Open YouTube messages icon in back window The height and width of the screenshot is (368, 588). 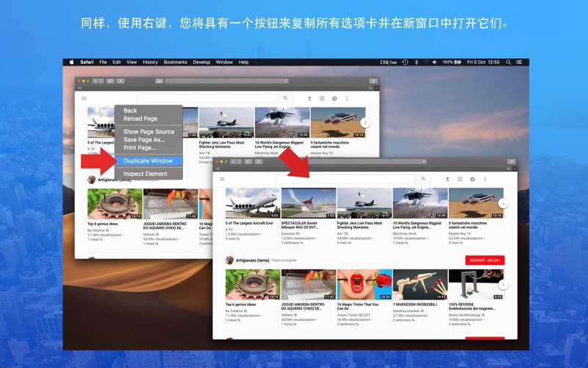(x=334, y=99)
